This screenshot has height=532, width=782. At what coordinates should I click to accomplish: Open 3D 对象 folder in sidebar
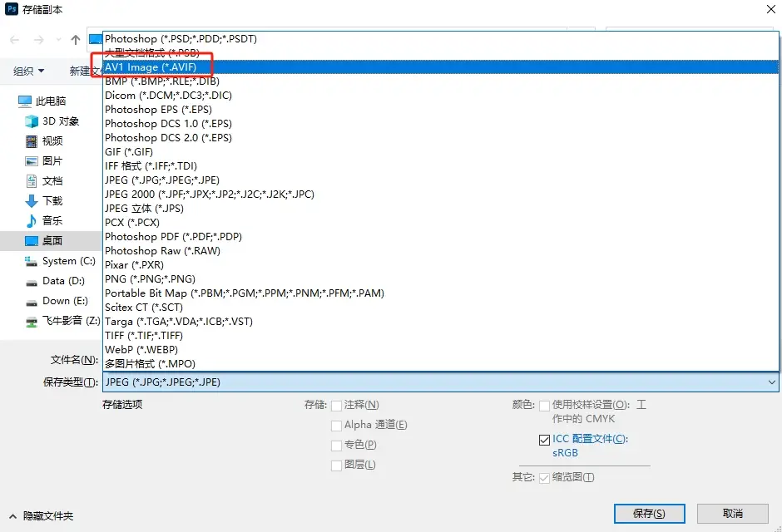[x=52, y=121]
